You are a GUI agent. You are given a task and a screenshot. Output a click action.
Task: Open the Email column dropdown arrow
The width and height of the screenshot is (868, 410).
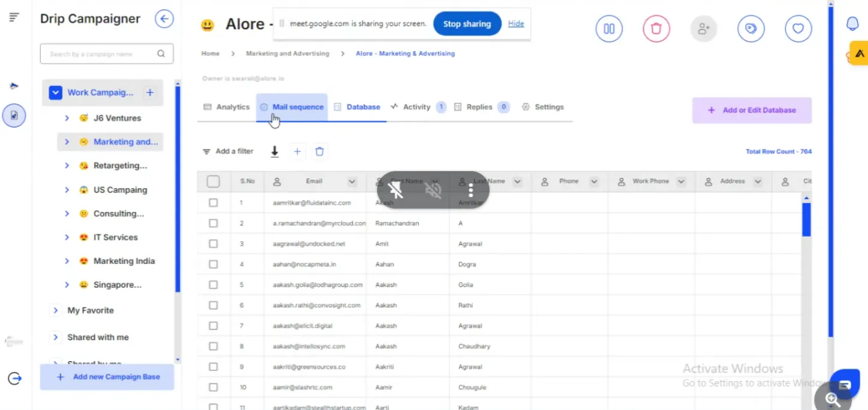tap(352, 182)
